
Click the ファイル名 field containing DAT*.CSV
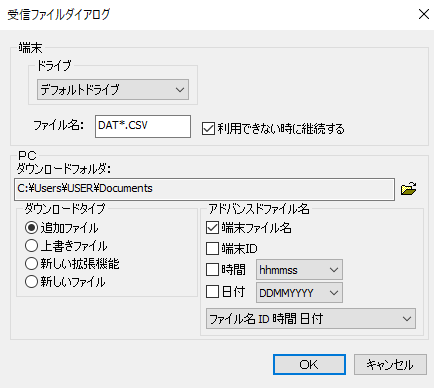pos(143,126)
